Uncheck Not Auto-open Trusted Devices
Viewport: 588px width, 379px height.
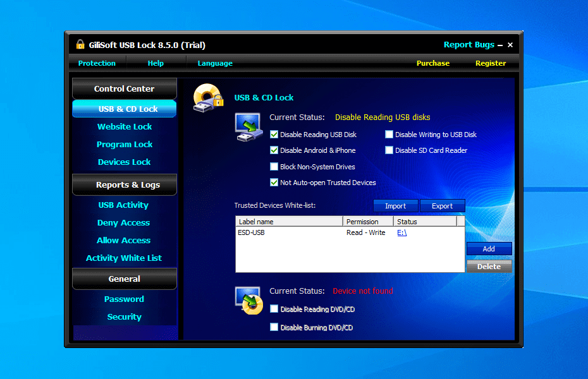tap(274, 182)
